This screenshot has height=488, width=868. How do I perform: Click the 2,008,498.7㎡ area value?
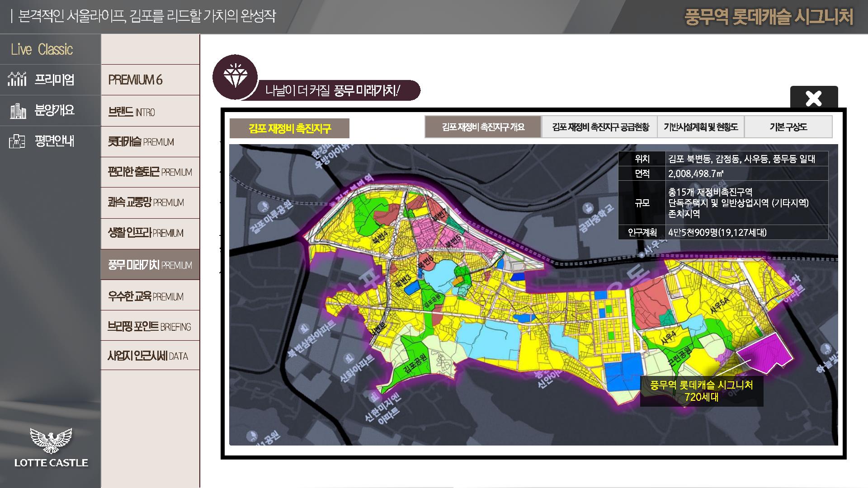(x=696, y=174)
